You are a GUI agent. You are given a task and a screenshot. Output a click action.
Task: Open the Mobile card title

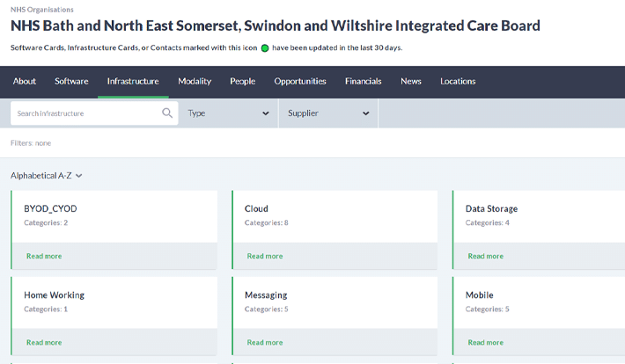pyautogui.click(x=480, y=295)
